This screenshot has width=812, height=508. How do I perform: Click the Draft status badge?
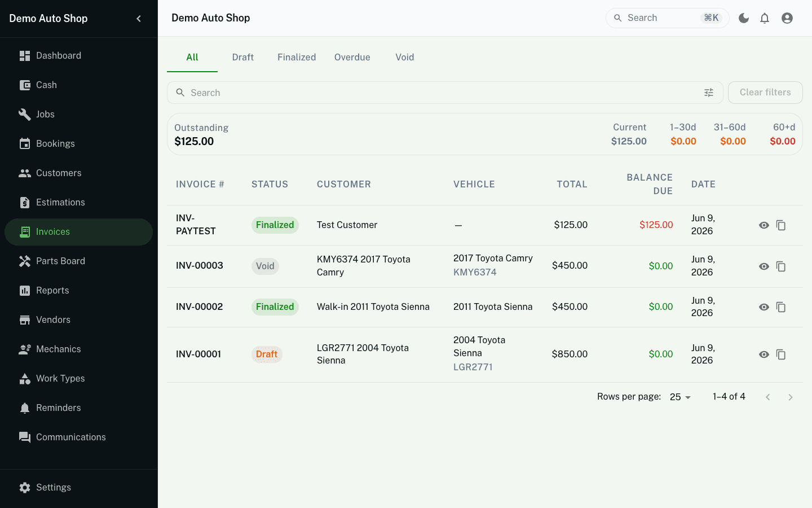pos(267,354)
